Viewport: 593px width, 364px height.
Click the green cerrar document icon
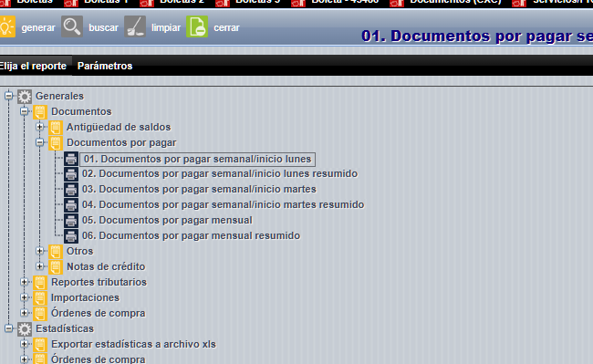[x=197, y=26]
